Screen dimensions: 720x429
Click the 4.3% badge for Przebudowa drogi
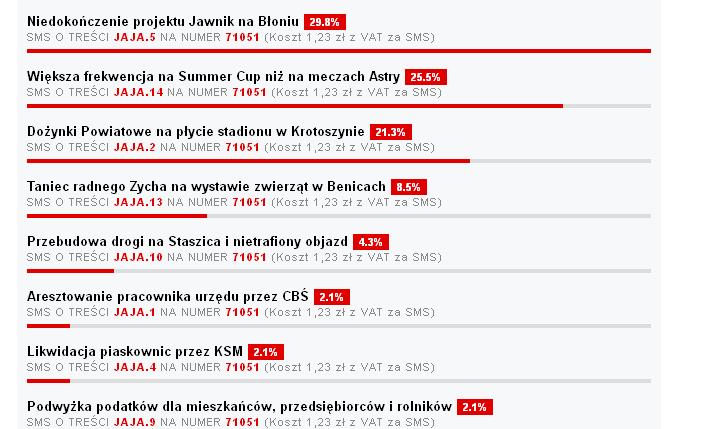pos(371,242)
